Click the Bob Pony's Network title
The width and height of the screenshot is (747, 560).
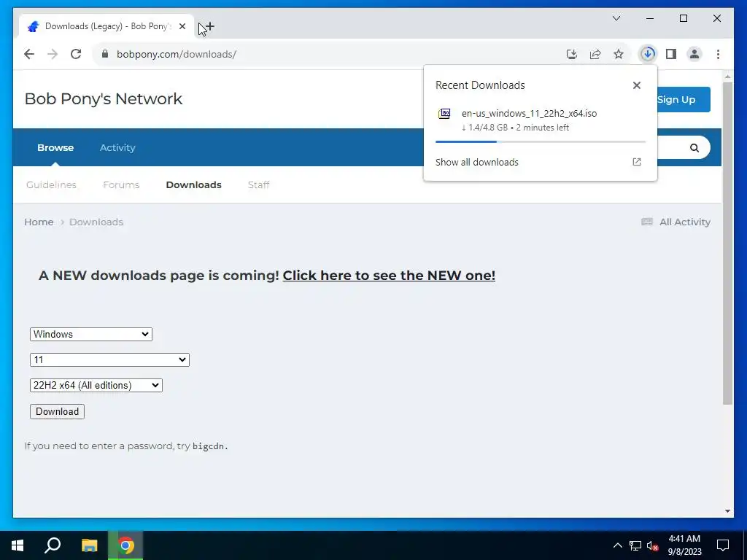point(104,98)
